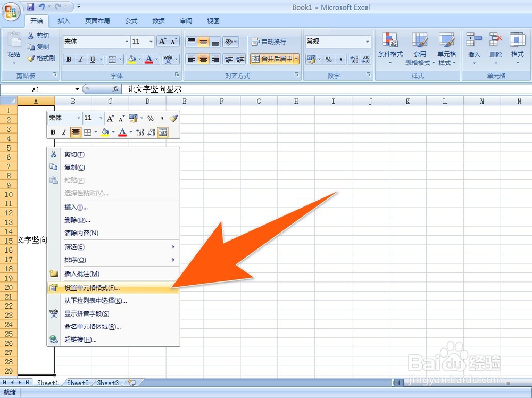
Task: Toggle middle align in ribbon alignment group
Action: point(203,42)
